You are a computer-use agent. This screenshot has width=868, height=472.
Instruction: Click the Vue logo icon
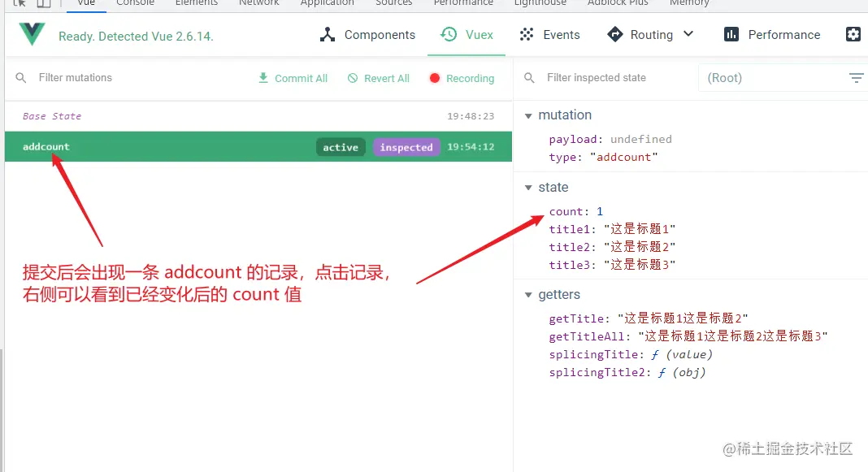pyautogui.click(x=32, y=34)
